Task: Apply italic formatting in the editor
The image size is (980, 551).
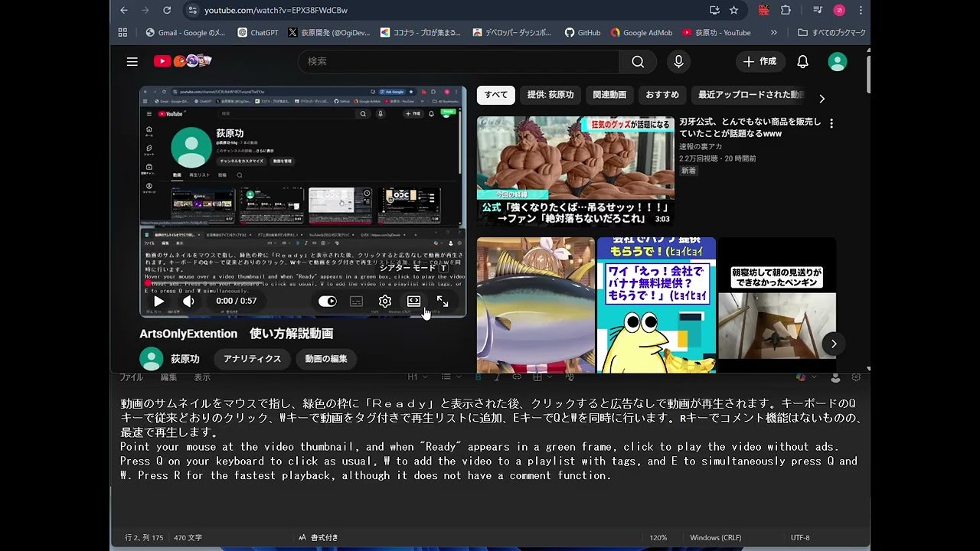Action: coord(497,377)
